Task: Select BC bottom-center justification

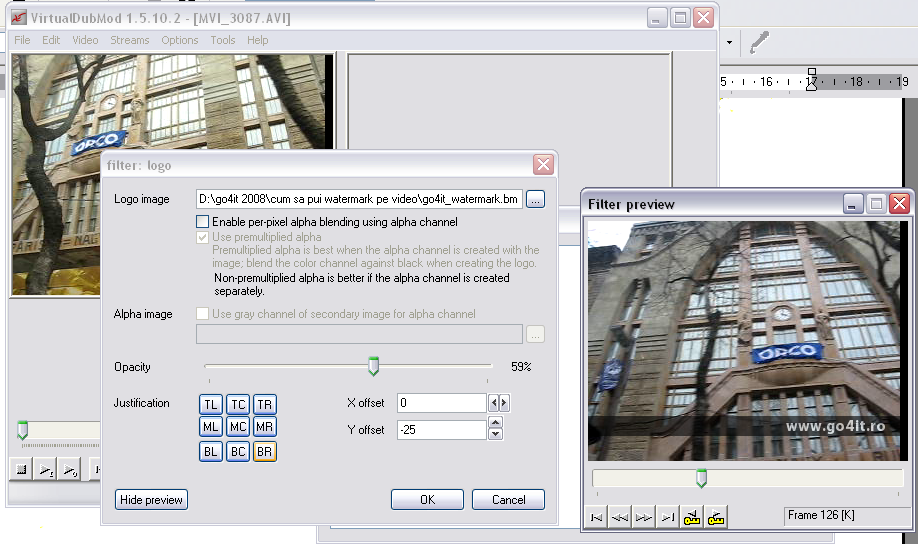Action: coord(238,451)
